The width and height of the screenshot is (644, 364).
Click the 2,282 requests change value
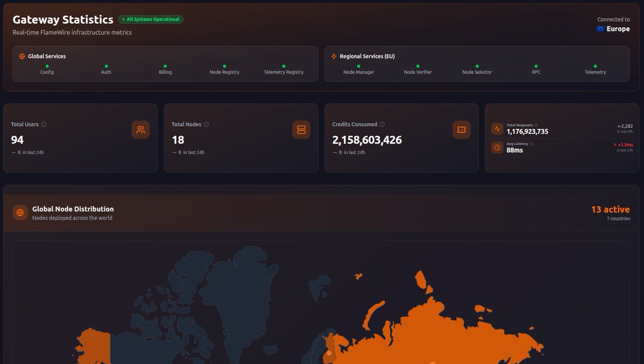[x=625, y=126]
